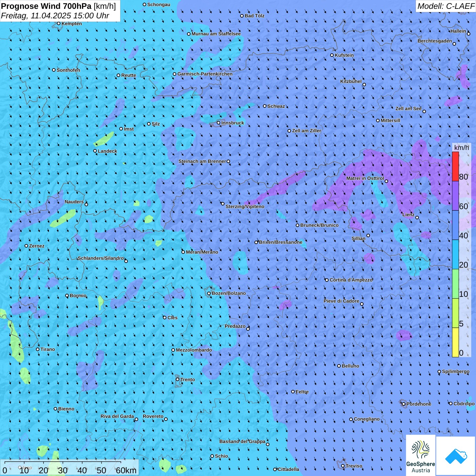Select the Tirano location label

click(48, 349)
